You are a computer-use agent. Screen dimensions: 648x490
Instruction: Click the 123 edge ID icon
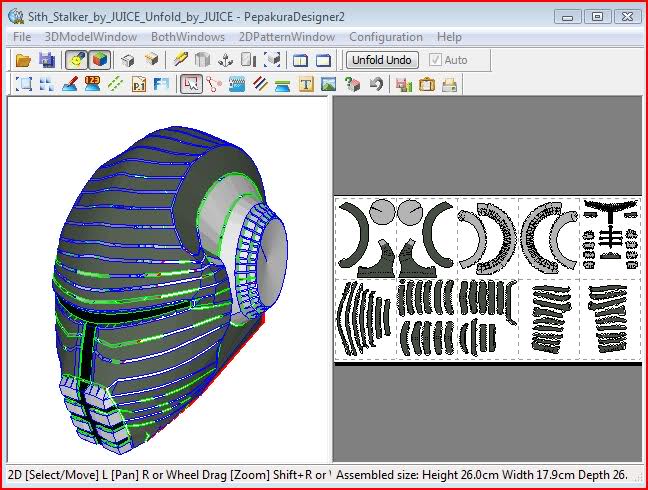[92, 84]
